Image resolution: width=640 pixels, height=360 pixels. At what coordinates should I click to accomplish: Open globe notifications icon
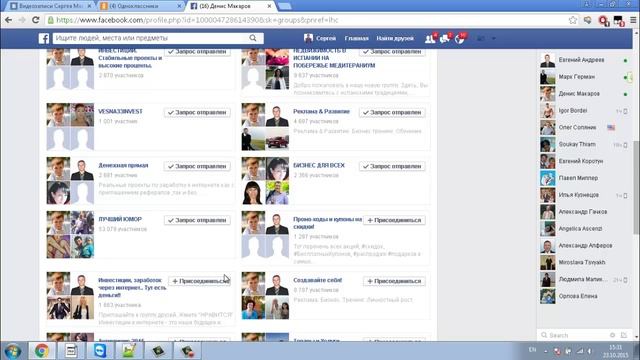(x=460, y=38)
